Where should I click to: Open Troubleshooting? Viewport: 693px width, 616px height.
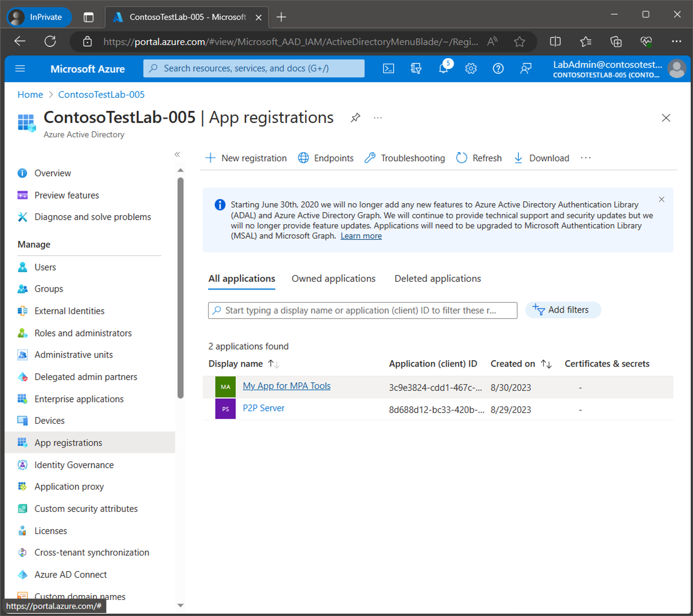tap(405, 158)
